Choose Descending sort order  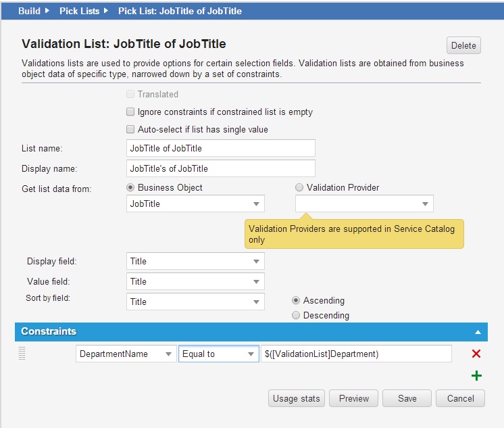296,315
